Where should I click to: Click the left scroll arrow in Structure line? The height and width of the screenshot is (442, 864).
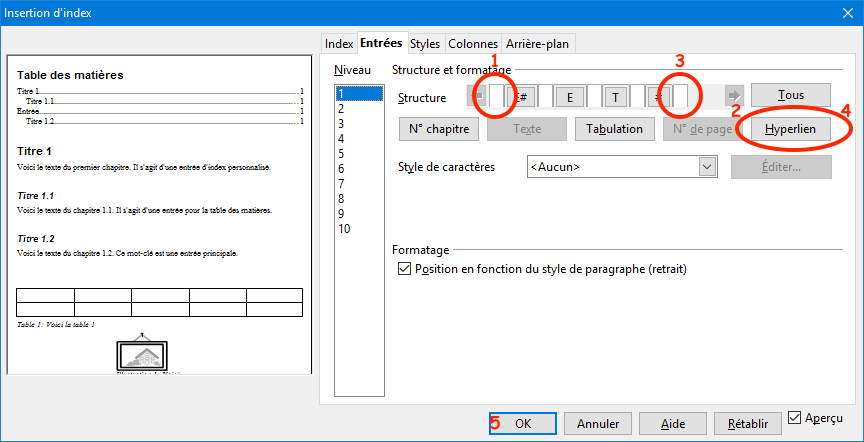point(479,96)
